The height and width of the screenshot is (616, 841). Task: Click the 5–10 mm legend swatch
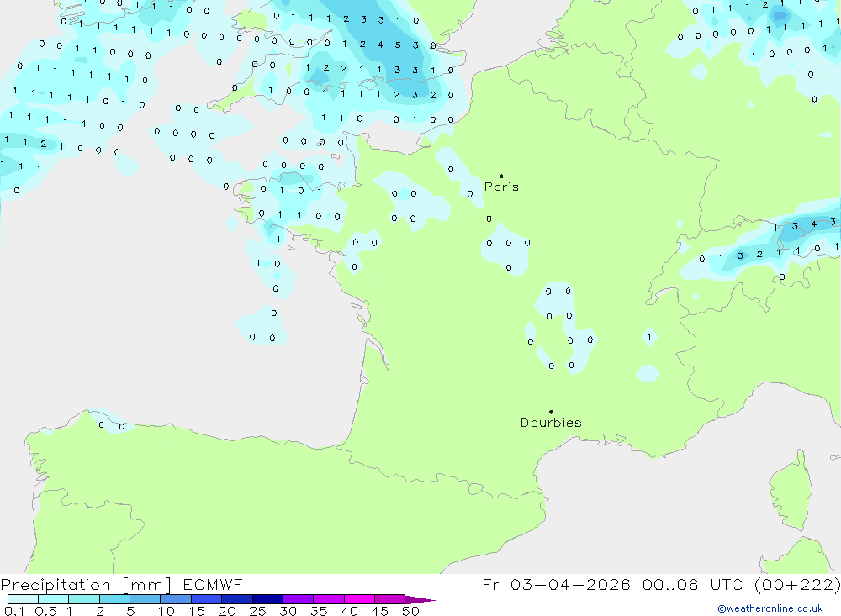(x=145, y=599)
